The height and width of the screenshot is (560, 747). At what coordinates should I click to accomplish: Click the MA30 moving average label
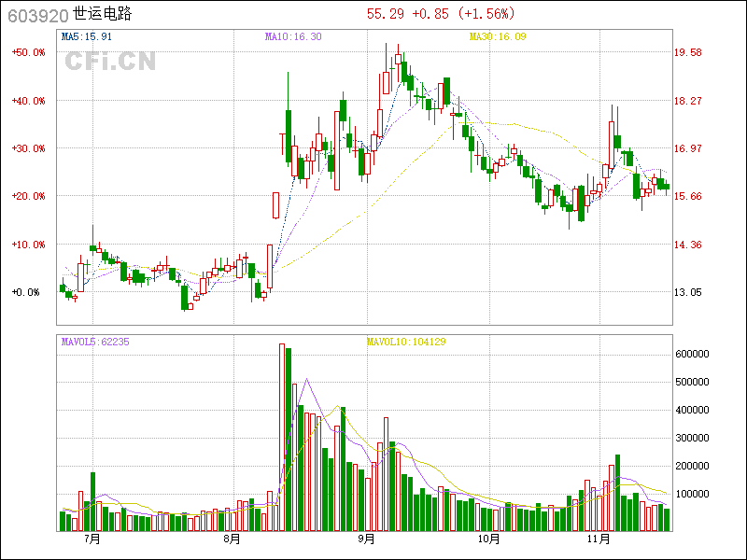click(499, 36)
